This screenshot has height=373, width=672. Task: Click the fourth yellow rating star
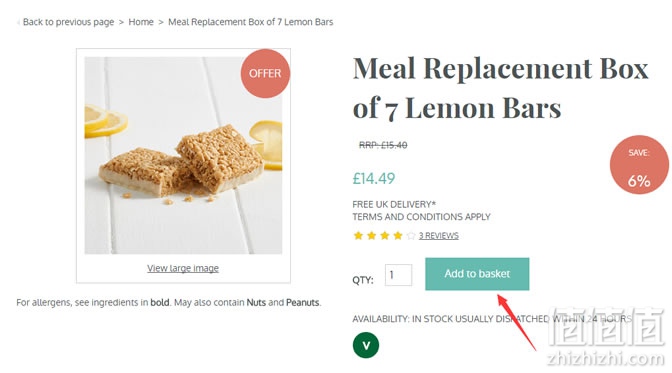(x=398, y=235)
